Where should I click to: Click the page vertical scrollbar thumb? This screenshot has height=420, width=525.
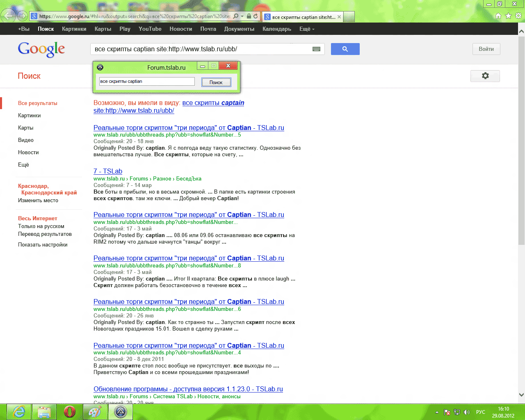[521, 139]
